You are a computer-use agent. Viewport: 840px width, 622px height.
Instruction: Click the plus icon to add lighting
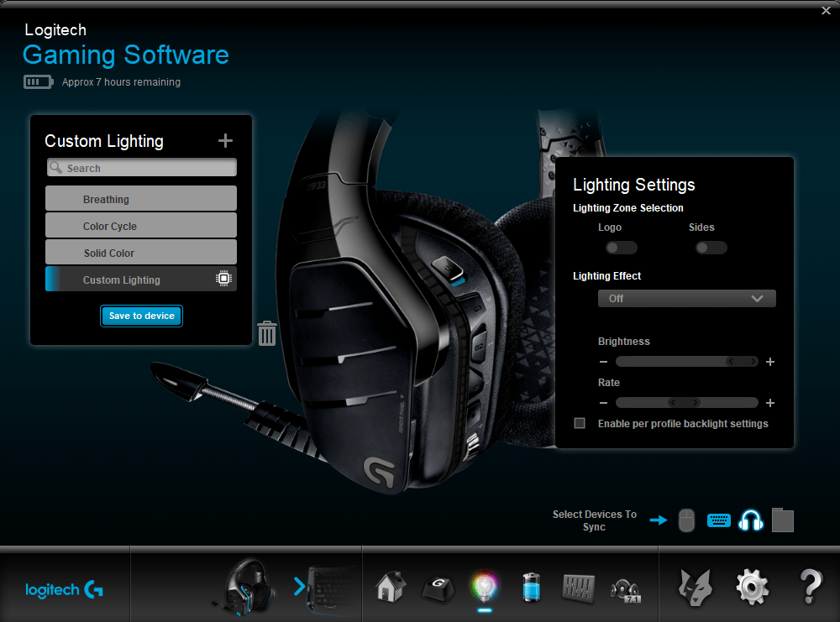225,140
